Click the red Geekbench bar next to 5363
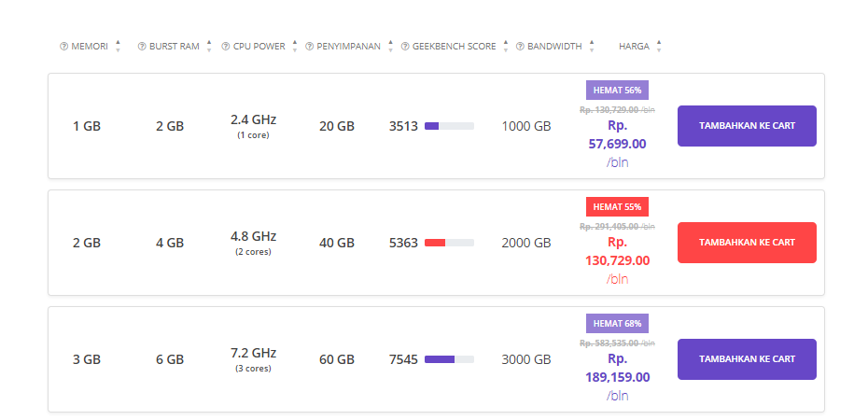868x420 pixels. click(x=449, y=243)
